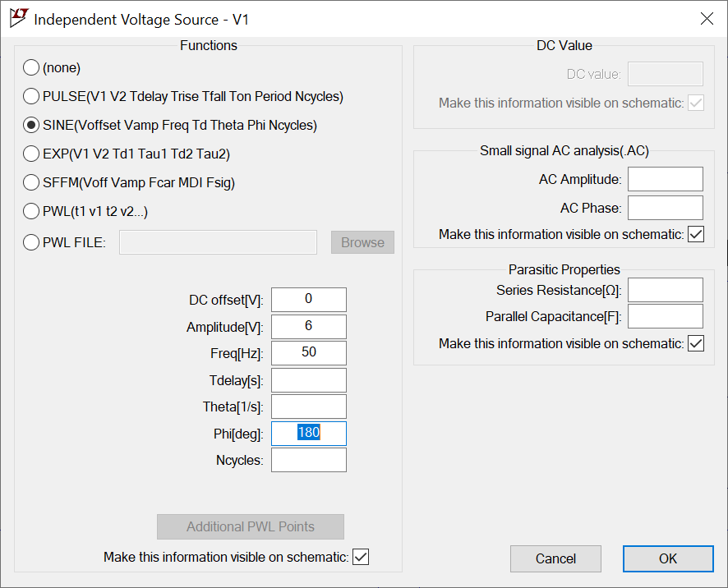728x588 pixels.
Task: Click the Ncycles input field
Action: [309, 460]
